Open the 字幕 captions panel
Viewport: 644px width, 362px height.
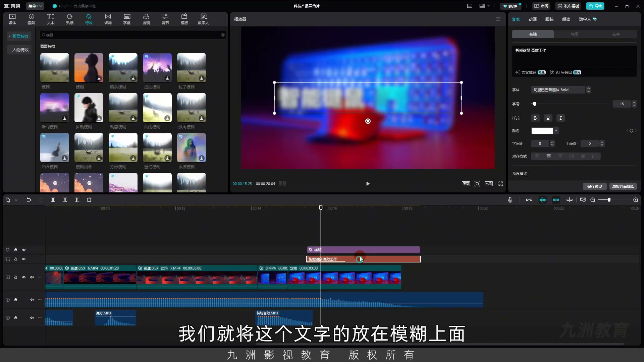(127, 19)
